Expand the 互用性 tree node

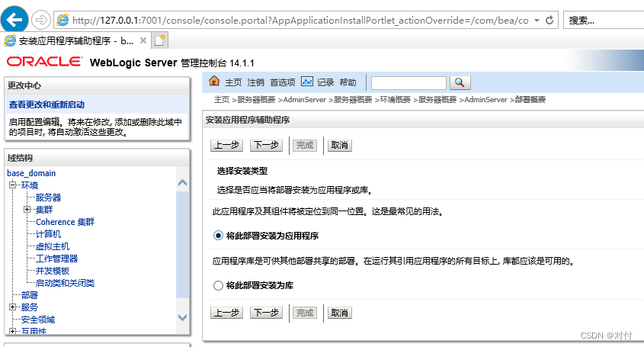(x=13, y=331)
